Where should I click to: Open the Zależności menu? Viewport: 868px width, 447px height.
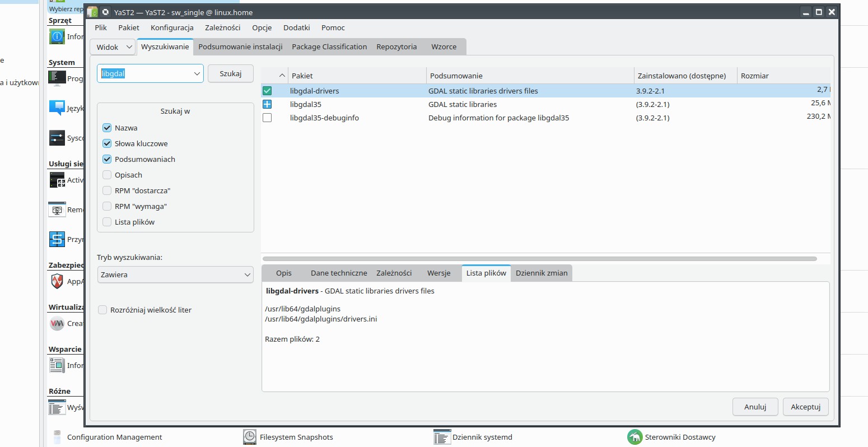222,27
